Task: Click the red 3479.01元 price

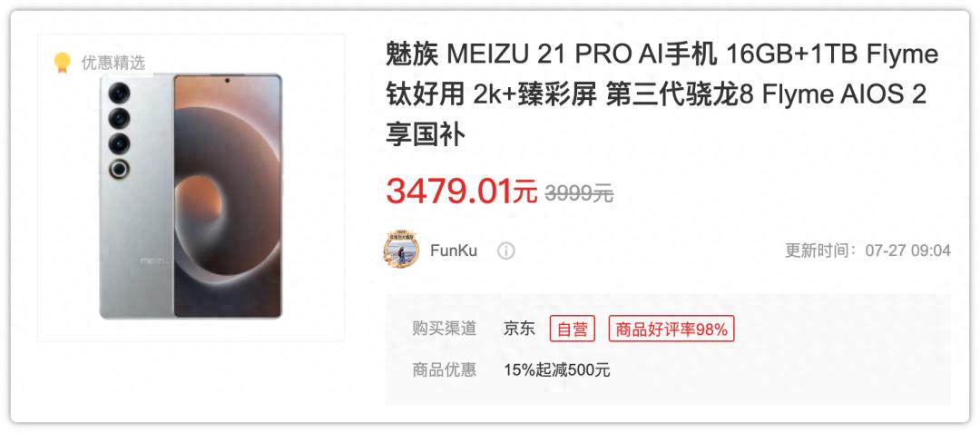Action: click(x=461, y=192)
